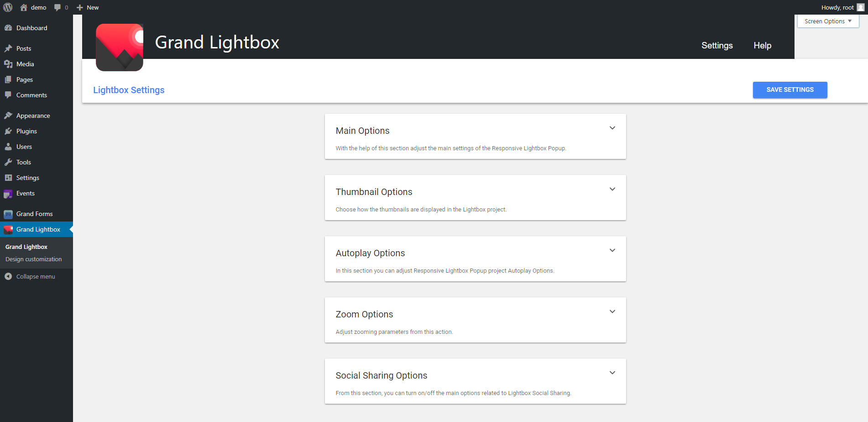Switch to the Help tab
This screenshot has width=868, height=422.
tap(762, 45)
